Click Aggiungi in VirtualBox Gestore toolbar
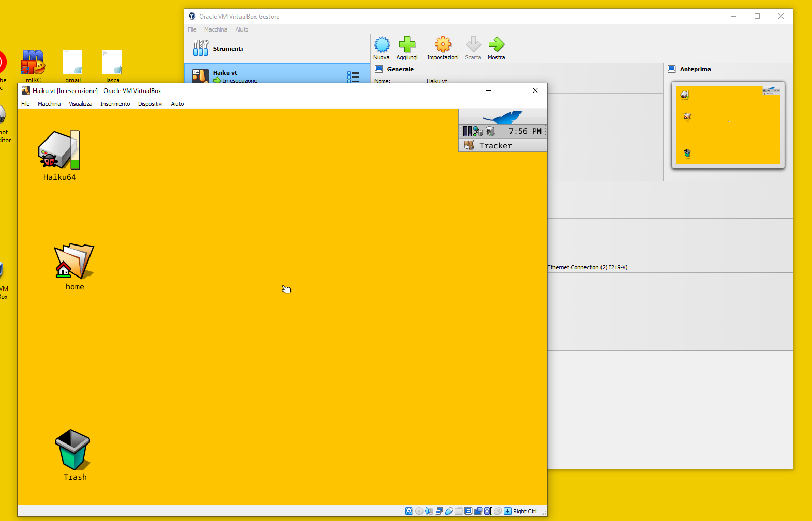 click(407, 49)
